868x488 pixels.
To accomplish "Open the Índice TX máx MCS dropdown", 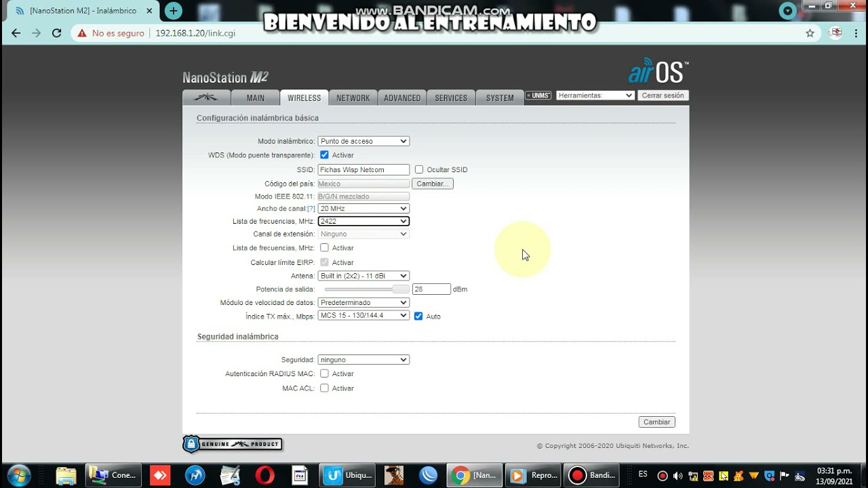I will (x=363, y=316).
